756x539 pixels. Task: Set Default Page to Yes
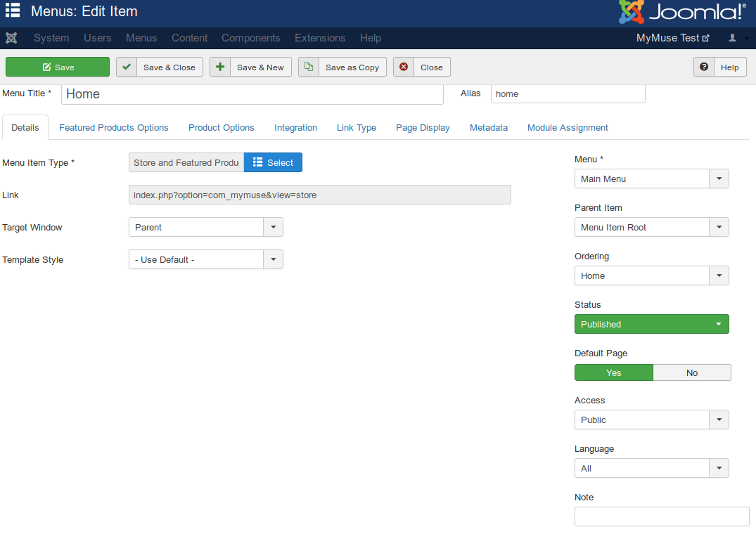point(613,372)
